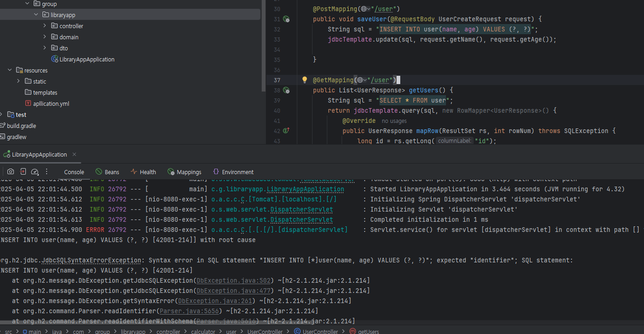644x334 pixels.
Task: Click the globe URL icon in PostMapping annotation
Action: (363, 9)
